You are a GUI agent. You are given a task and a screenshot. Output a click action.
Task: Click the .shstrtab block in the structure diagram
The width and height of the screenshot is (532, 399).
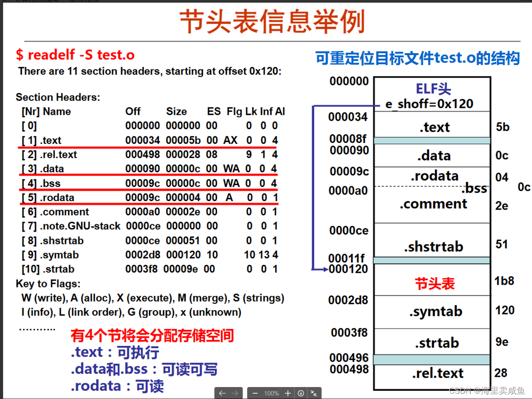[x=432, y=240]
